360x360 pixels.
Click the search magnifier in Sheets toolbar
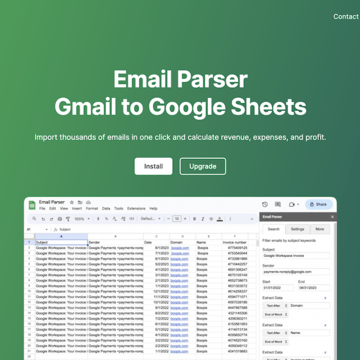[34, 219]
